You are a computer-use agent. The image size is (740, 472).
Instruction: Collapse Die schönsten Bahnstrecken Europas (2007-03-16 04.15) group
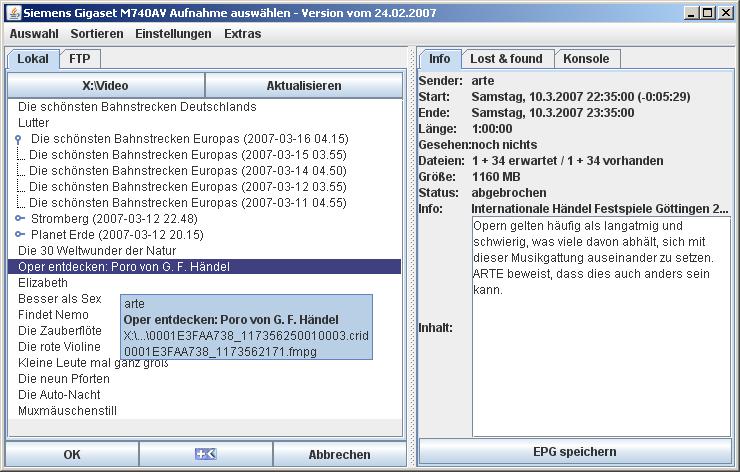[18, 139]
